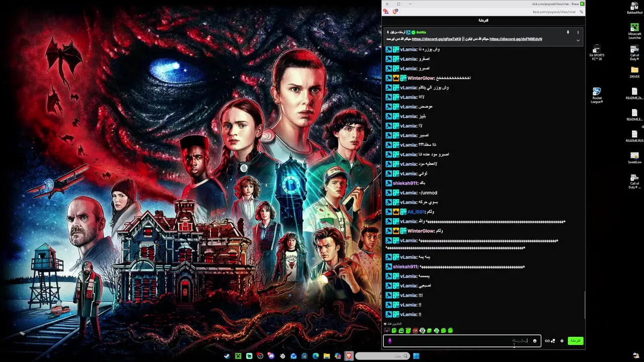The width and height of the screenshot is (644, 362).
Task: Open Copilot app from taskbar
Action: [x=338, y=356]
